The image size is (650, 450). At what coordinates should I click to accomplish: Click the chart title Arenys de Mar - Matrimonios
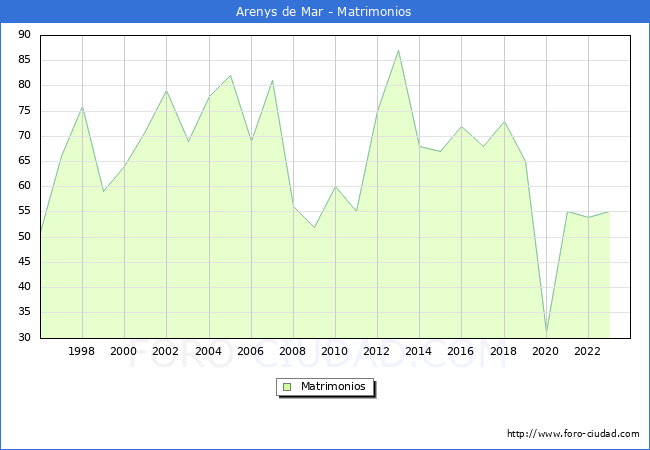click(x=325, y=12)
